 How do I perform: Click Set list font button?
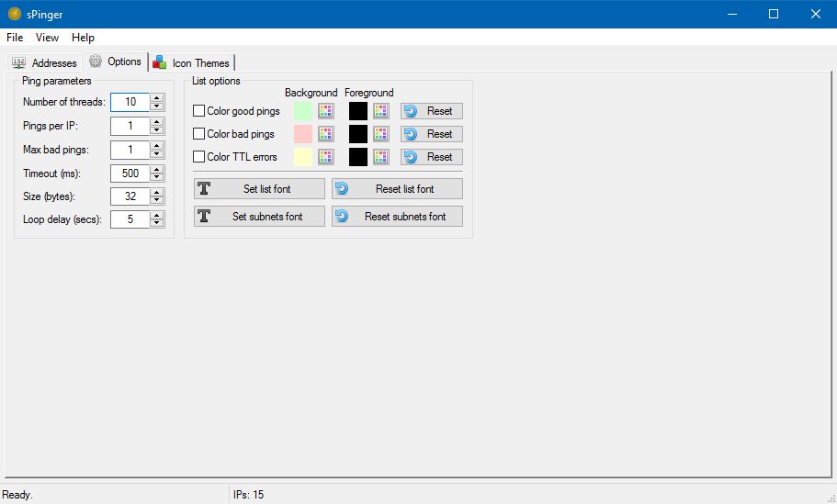[259, 189]
